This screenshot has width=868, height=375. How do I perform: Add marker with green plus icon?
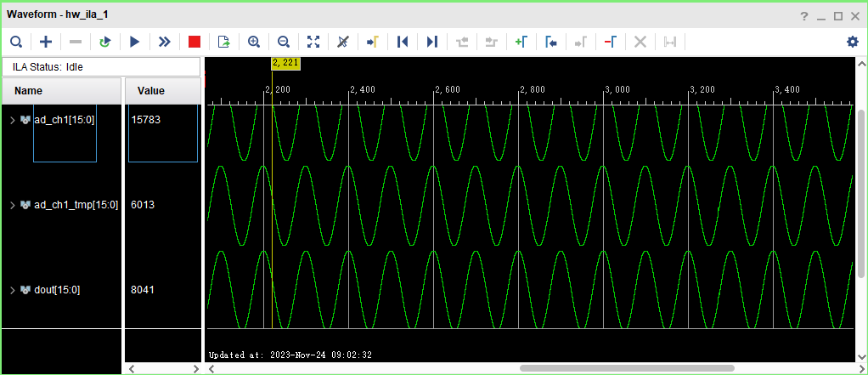pos(521,42)
